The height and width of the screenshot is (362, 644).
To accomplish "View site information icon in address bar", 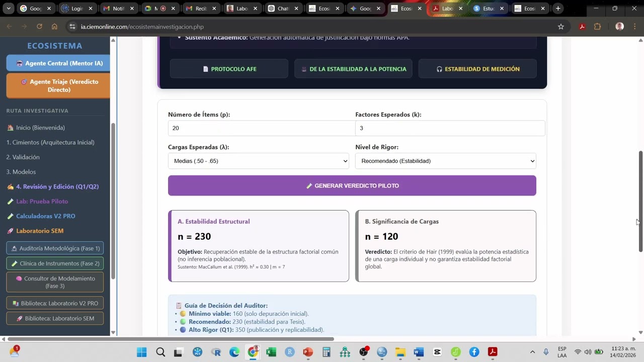I will [72, 27].
